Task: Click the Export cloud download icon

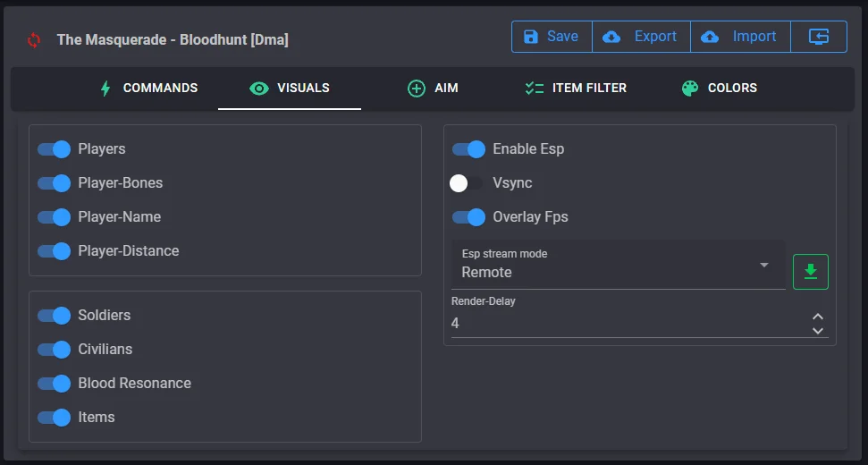Action: click(611, 37)
